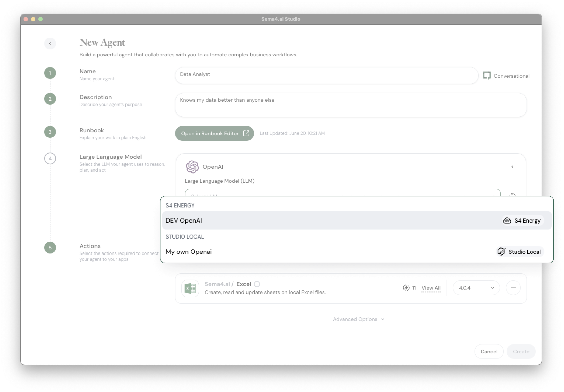Open the 4.0.4 version dropdown
Screen dimensions: 564x392
(x=476, y=288)
